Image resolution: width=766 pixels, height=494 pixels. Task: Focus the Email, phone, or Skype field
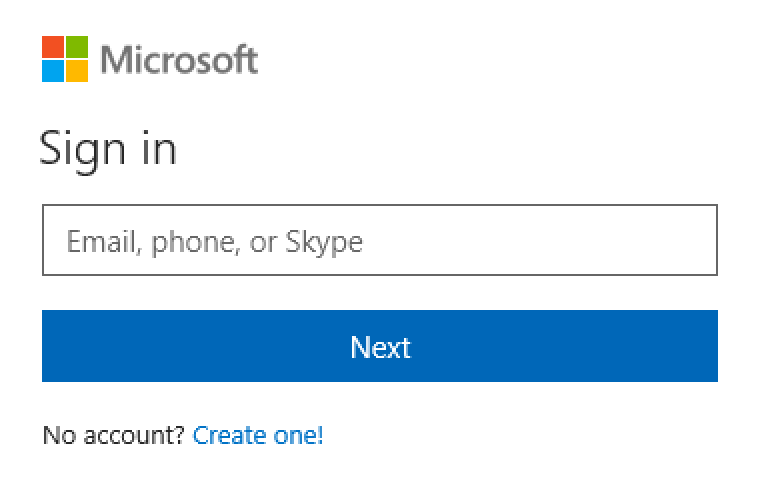tap(379, 240)
